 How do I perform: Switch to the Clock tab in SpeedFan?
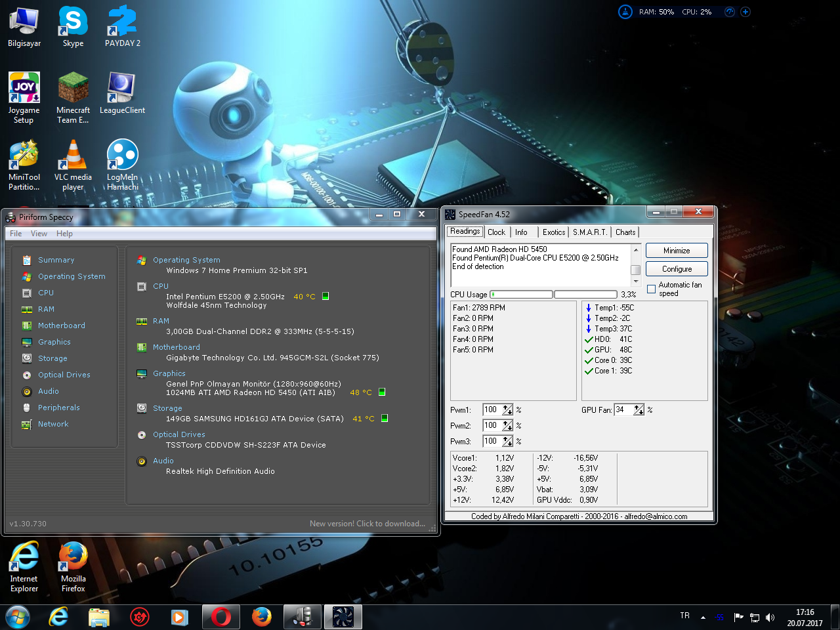497,232
